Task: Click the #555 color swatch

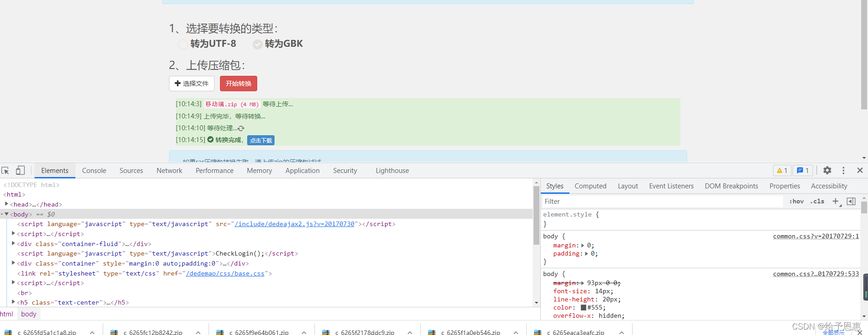Action: [x=583, y=307]
